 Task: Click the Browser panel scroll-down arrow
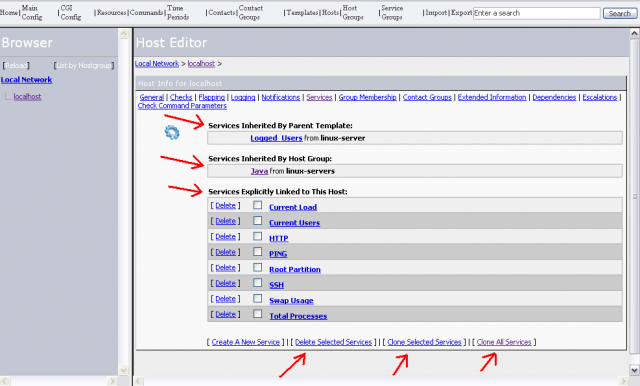[x=124, y=370]
